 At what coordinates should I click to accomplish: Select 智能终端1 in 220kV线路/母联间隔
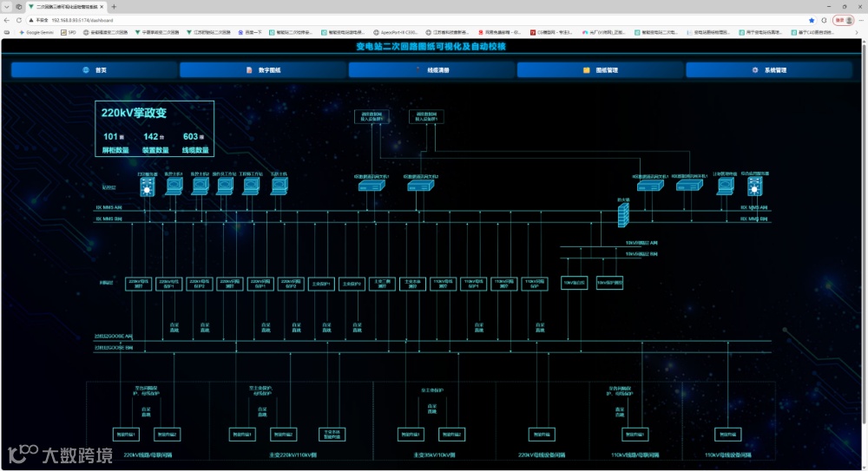pyautogui.click(x=126, y=435)
